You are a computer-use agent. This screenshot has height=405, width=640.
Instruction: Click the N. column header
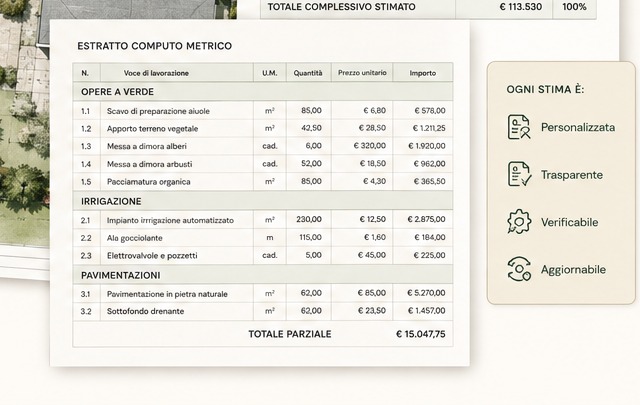[85, 73]
